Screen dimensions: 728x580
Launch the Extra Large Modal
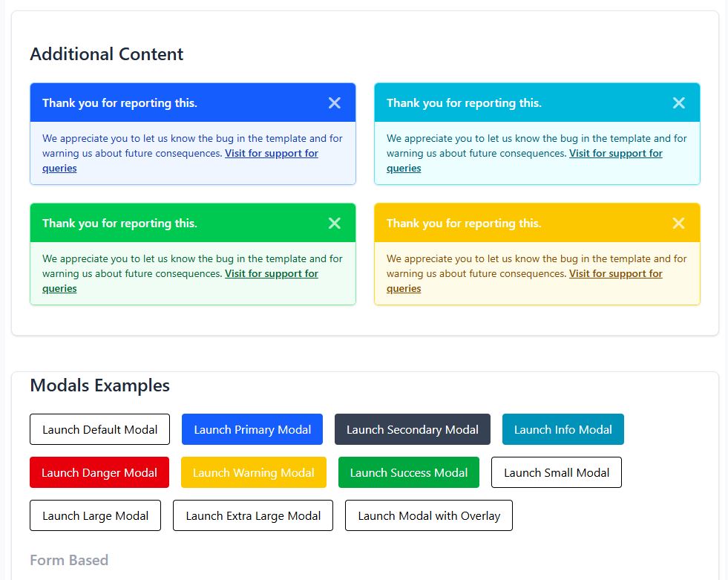tap(252, 515)
